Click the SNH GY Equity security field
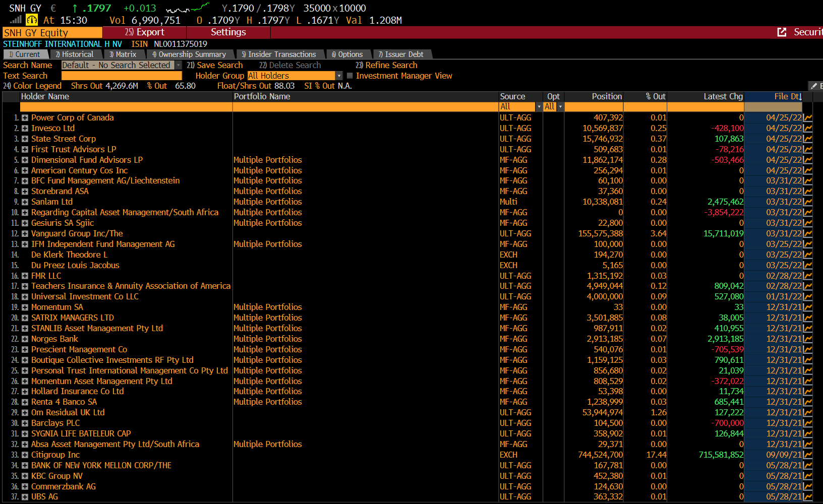Viewport: 823px width, 504px height. (x=52, y=33)
